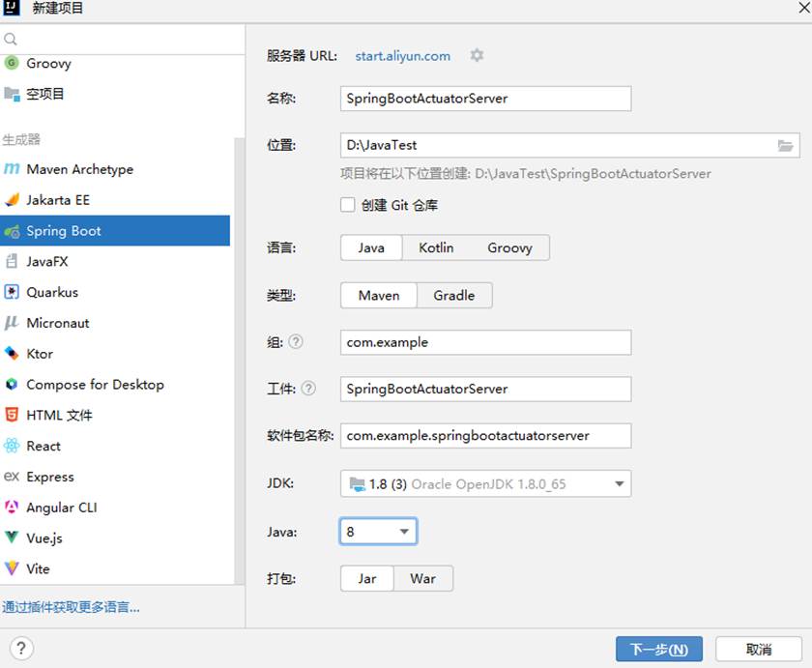Click the 名称 project name field

click(x=485, y=99)
